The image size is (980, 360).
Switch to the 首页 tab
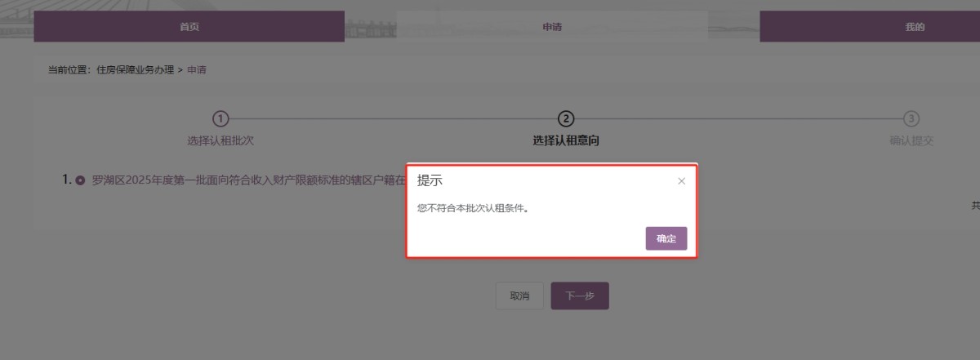tap(189, 27)
